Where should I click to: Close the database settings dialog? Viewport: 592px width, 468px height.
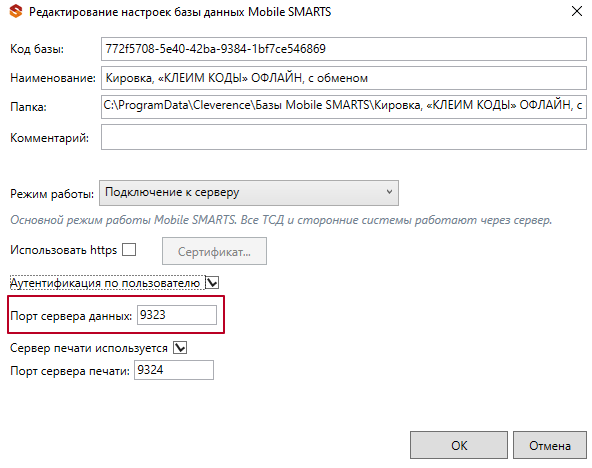click(577, 11)
